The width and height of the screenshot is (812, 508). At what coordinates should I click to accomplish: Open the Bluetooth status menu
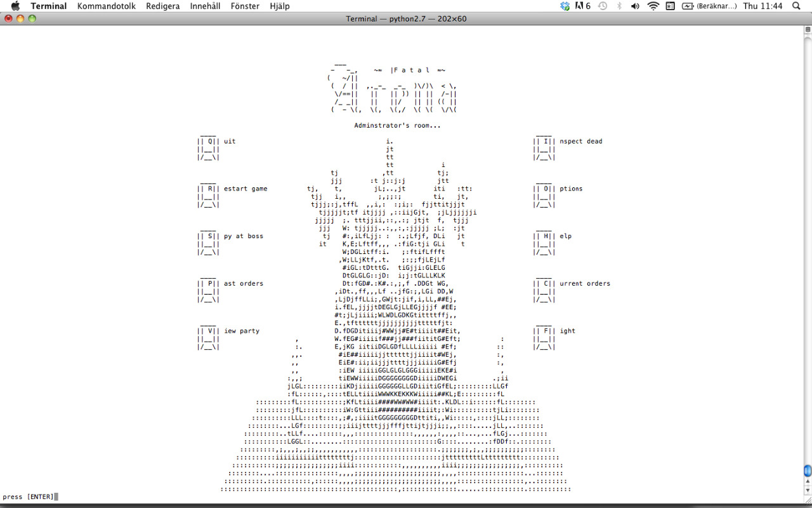[619, 6]
